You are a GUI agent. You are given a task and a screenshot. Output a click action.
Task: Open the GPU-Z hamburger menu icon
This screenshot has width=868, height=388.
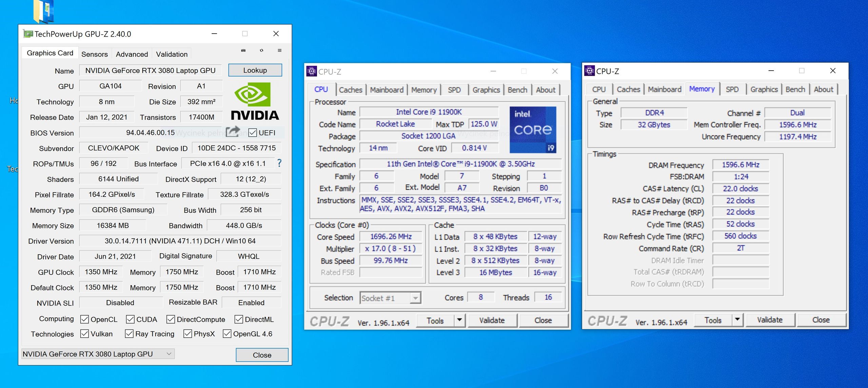coord(279,50)
